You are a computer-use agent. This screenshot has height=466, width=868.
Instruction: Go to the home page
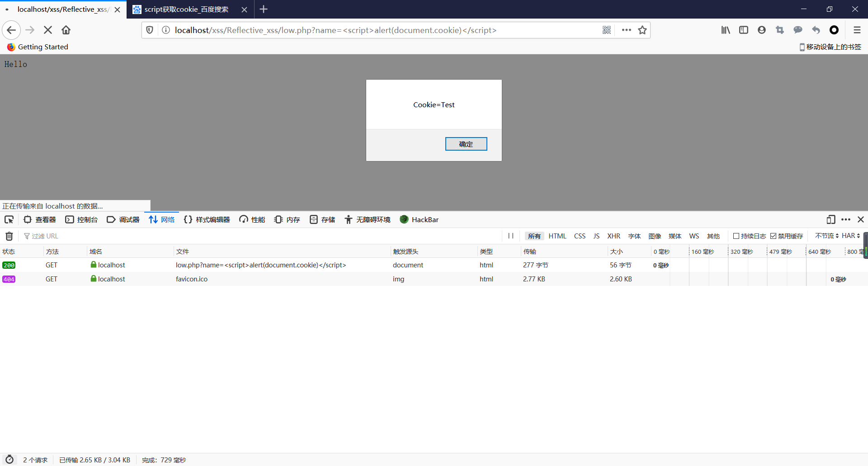pos(66,30)
